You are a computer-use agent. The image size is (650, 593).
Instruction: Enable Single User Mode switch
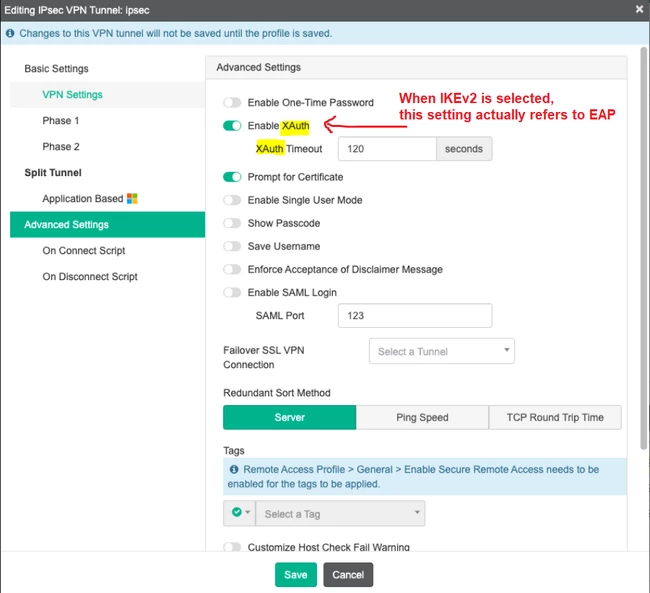(x=232, y=200)
